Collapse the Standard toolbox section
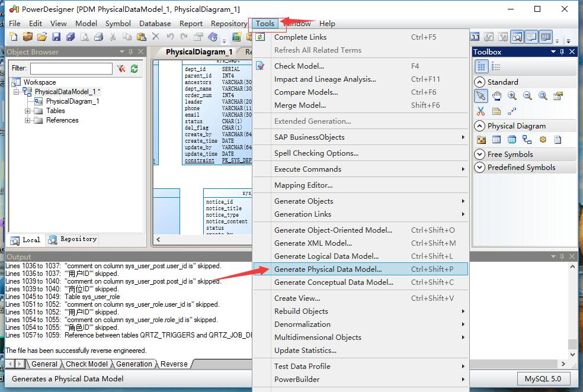The width and height of the screenshot is (583, 392). tap(480, 82)
